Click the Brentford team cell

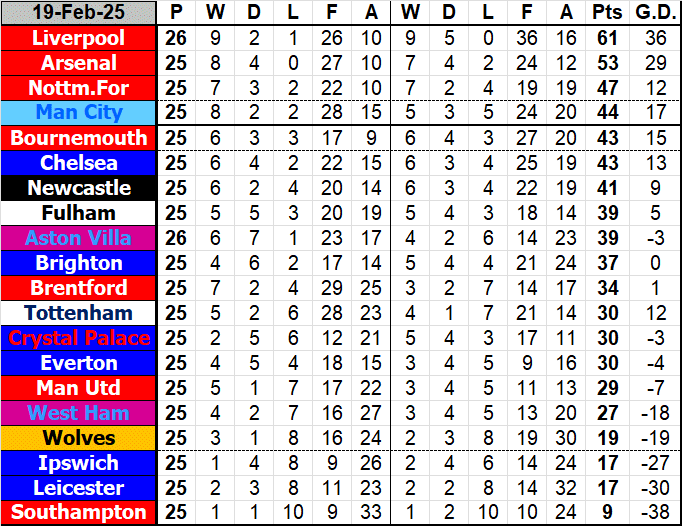(78, 288)
